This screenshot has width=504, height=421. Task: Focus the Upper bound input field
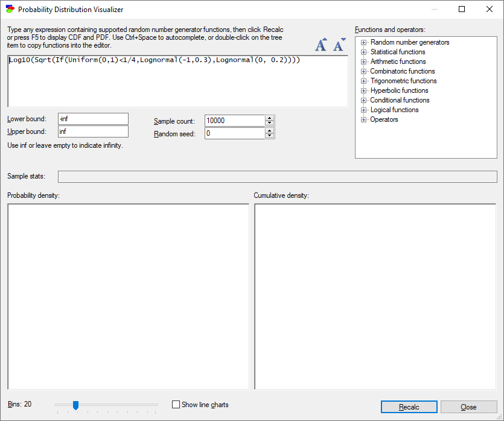[x=93, y=131]
